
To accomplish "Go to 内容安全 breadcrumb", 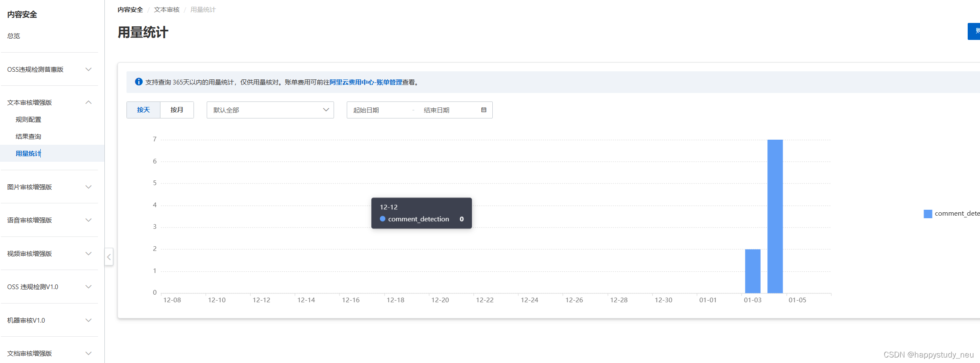I will pos(130,9).
